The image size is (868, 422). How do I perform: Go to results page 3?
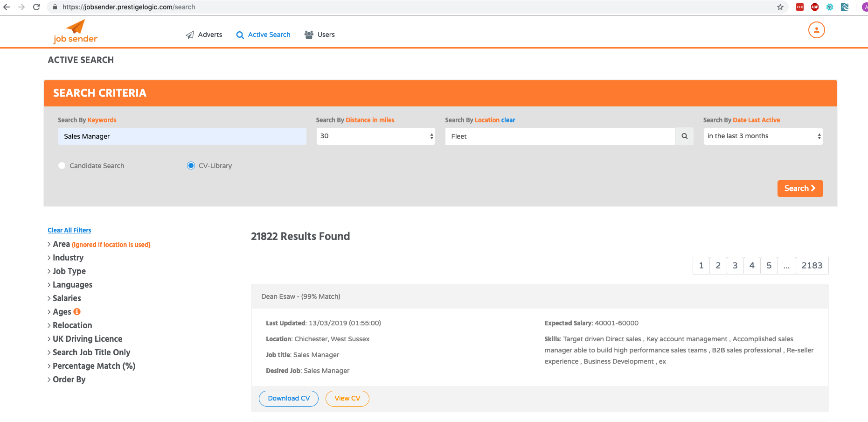[x=735, y=266]
